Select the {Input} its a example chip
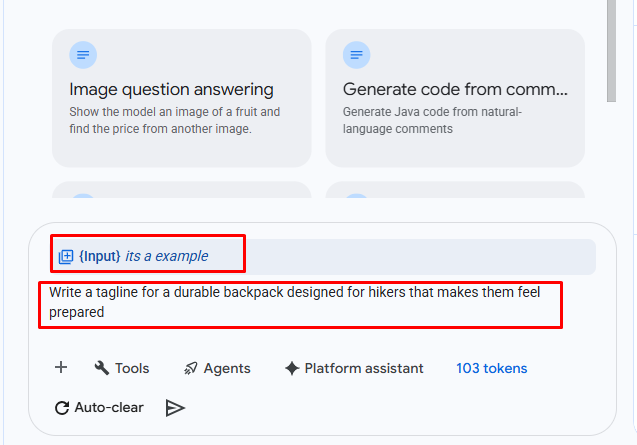This screenshot has width=637, height=445. click(x=323, y=256)
